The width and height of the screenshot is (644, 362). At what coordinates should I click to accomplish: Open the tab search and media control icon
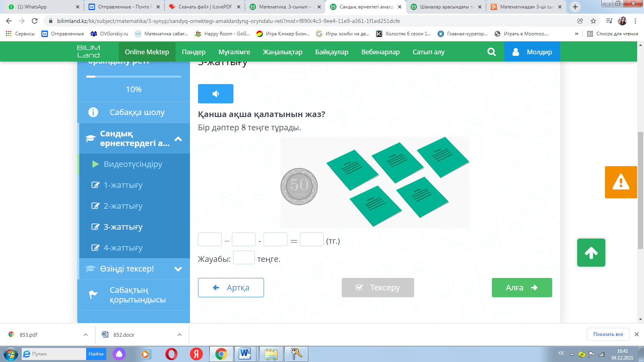click(x=609, y=21)
